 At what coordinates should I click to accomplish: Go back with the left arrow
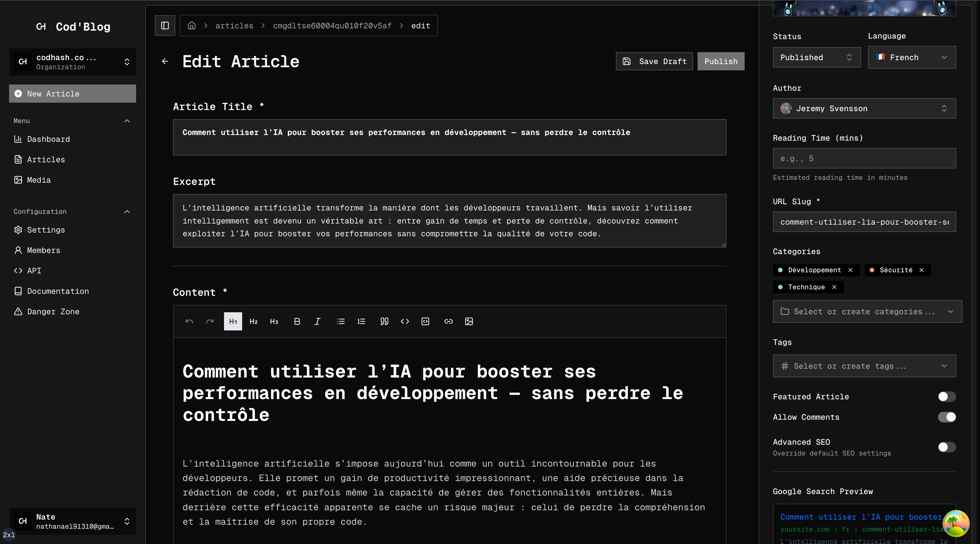tap(165, 61)
